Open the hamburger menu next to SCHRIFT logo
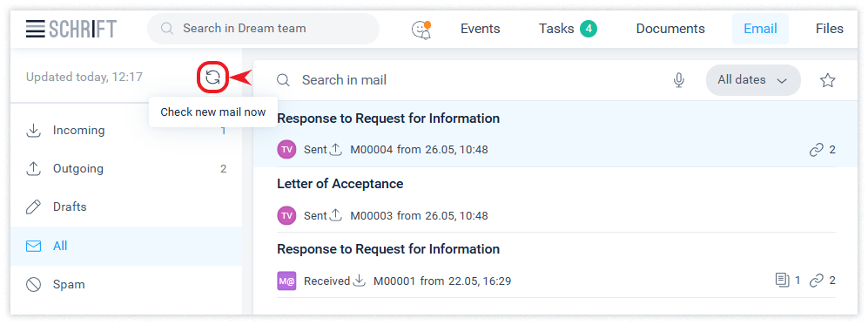The height and width of the screenshot is (325, 868). [x=36, y=28]
